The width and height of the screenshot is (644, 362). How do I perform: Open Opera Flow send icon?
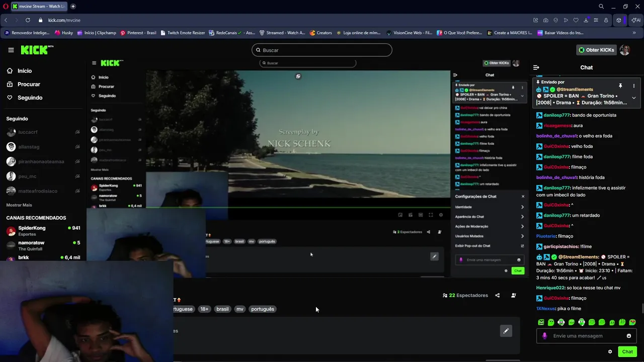tap(566, 20)
